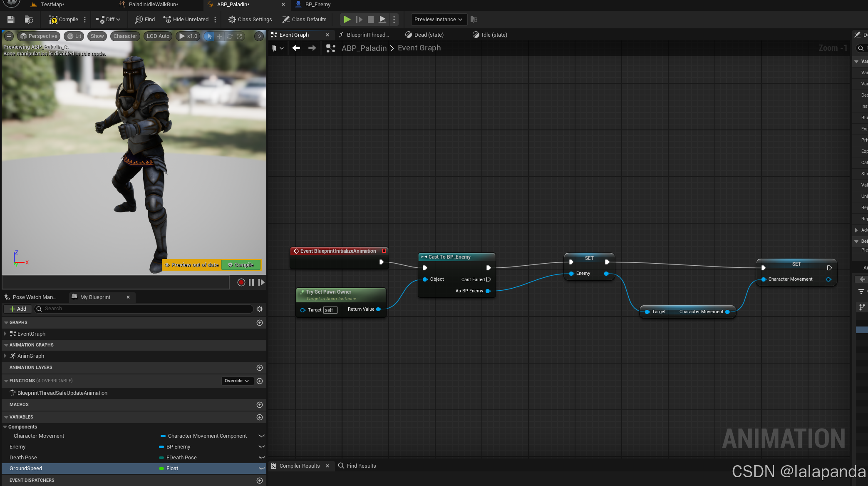The image size is (868, 486).
Task: Click the record button below viewport
Action: pos(241,282)
